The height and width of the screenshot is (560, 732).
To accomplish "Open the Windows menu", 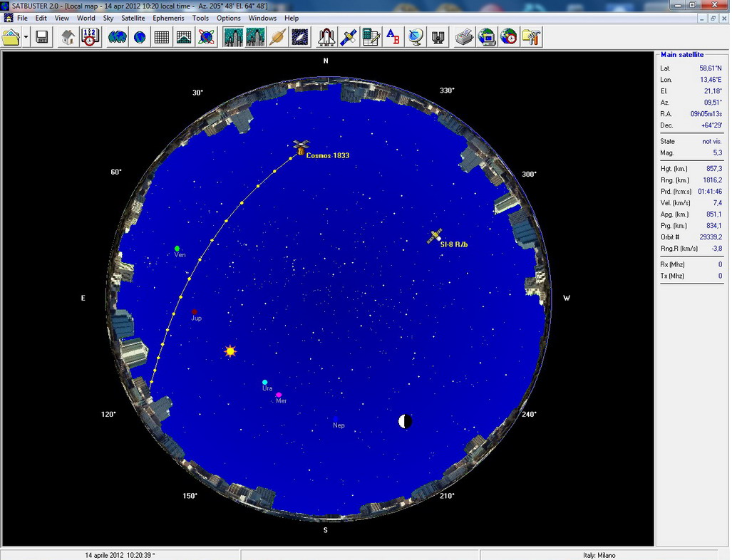I will point(262,19).
